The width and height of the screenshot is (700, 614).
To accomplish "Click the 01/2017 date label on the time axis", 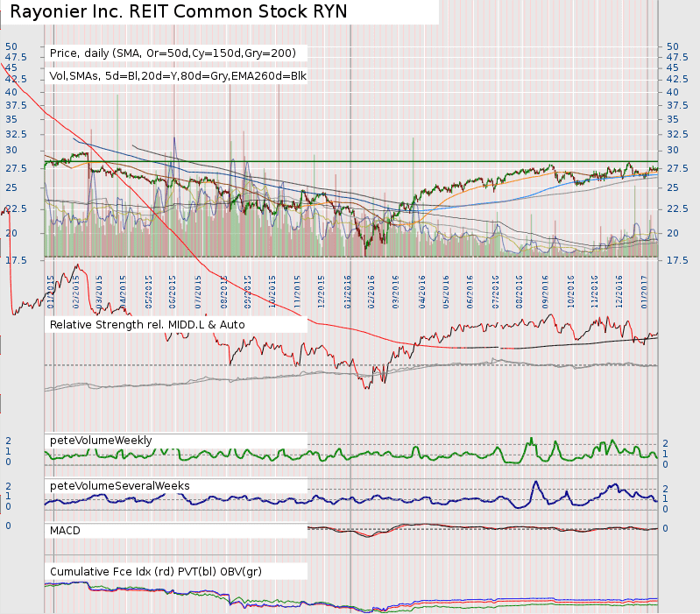I will coord(645,292).
